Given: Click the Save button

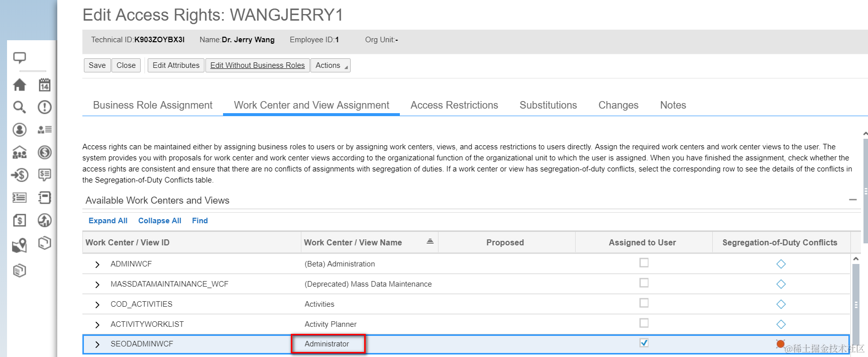Looking at the screenshot, I should [x=97, y=65].
